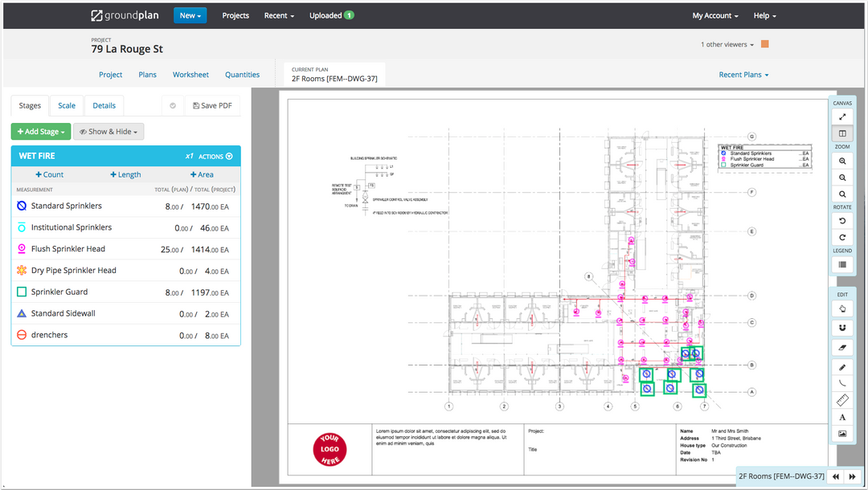The width and height of the screenshot is (868, 490).
Task: Select the Zoom In magnifier tool
Action: (x=842, y=161)
